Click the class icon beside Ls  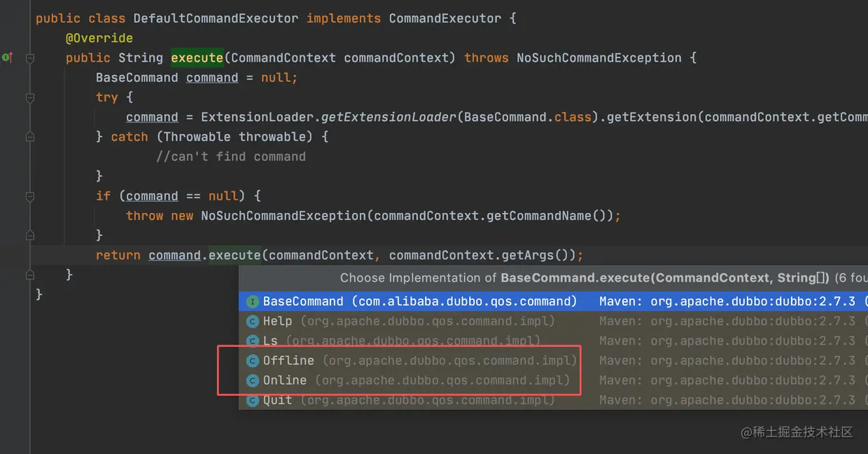tap(252, 341)
